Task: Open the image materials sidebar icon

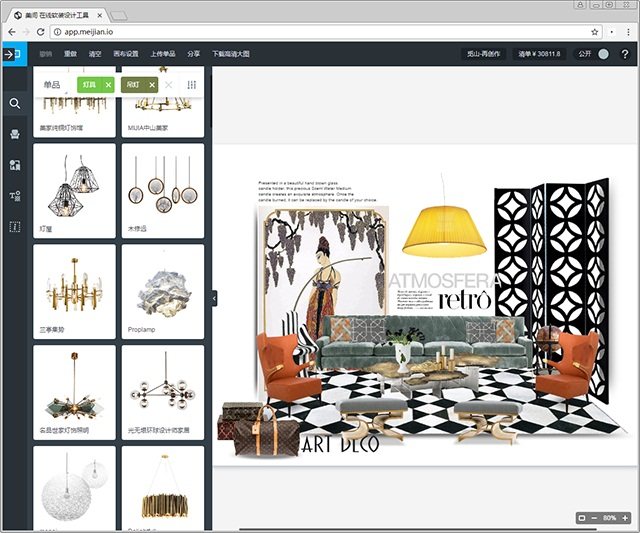Action: (15, 165)
